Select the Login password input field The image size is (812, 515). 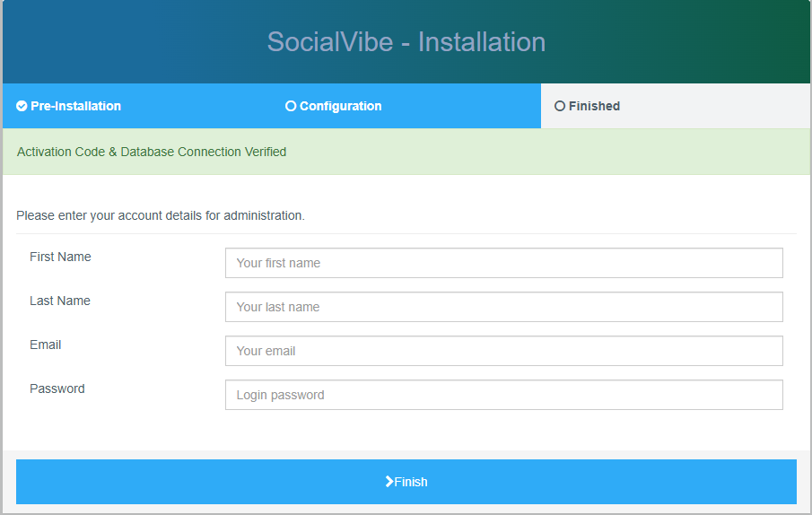coord(504,395)
